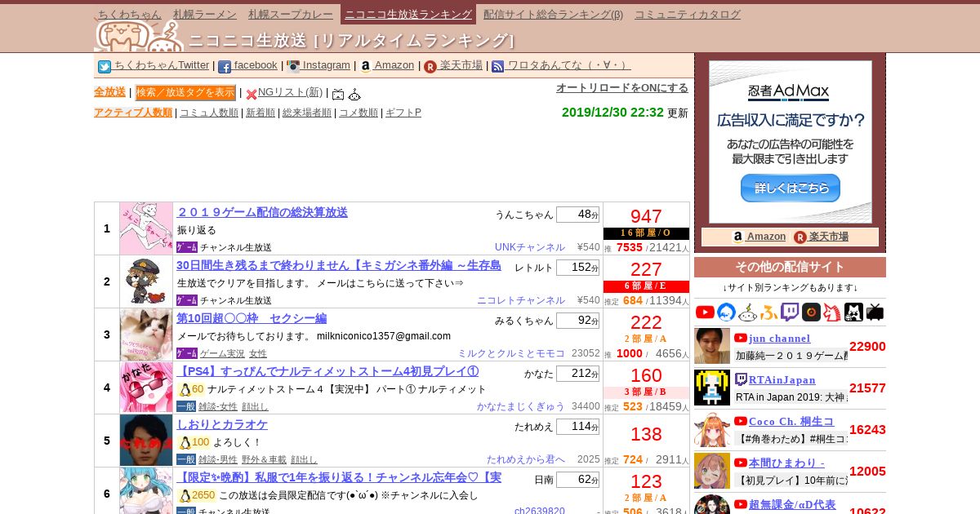Click the Facebook logo icon

point(225,67)
